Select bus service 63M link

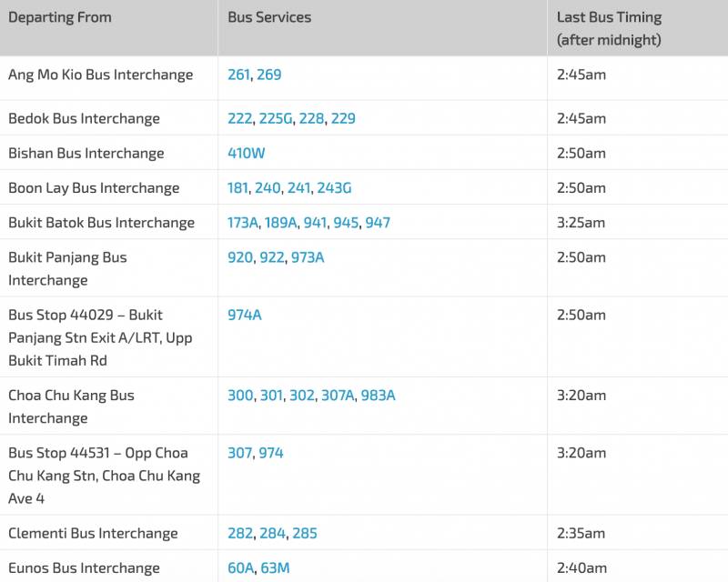click(276, 568)
